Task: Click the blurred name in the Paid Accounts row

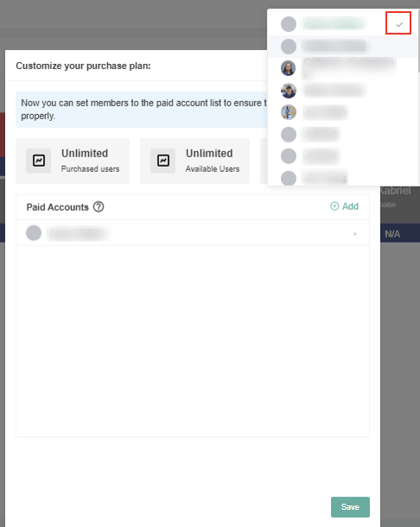Action: (79, 233)
